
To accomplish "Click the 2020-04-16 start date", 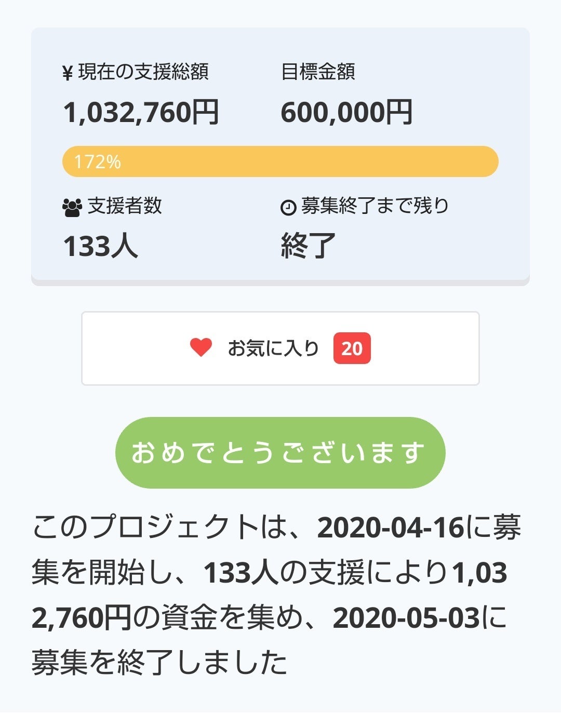I will [391, 528].
